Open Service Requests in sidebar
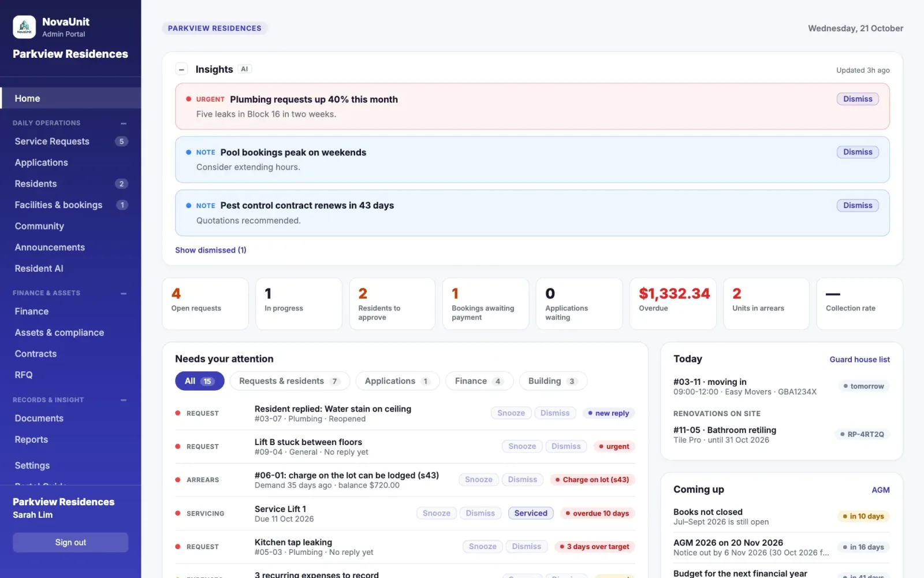 point(70,142)
